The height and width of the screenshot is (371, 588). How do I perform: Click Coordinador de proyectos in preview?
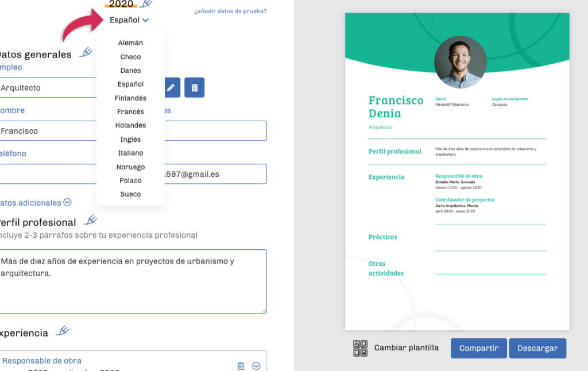click(x=465, y=199)
